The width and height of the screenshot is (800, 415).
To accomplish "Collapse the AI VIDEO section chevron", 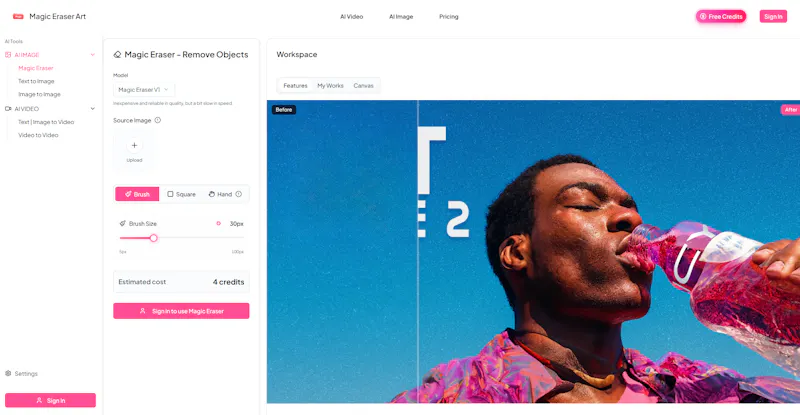I will (x=93, y=109).
